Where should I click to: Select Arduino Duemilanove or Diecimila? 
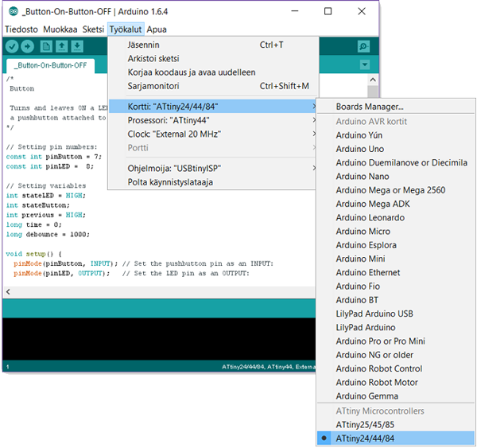396,162
